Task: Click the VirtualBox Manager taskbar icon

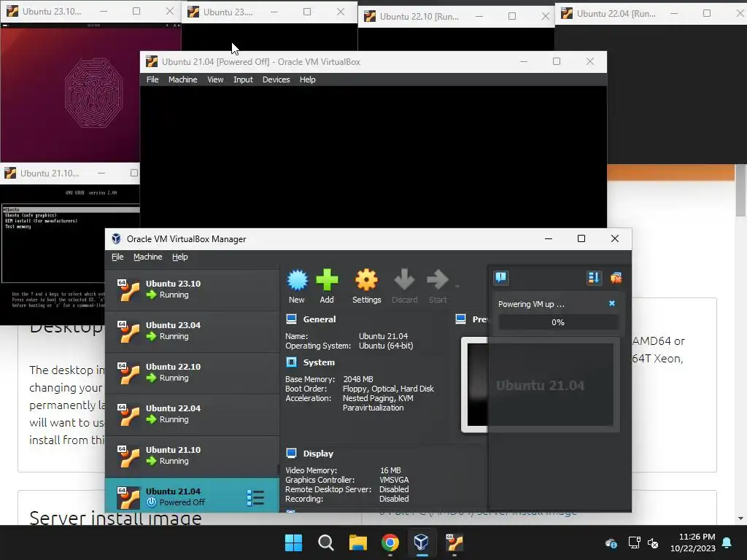Action: 422,542
